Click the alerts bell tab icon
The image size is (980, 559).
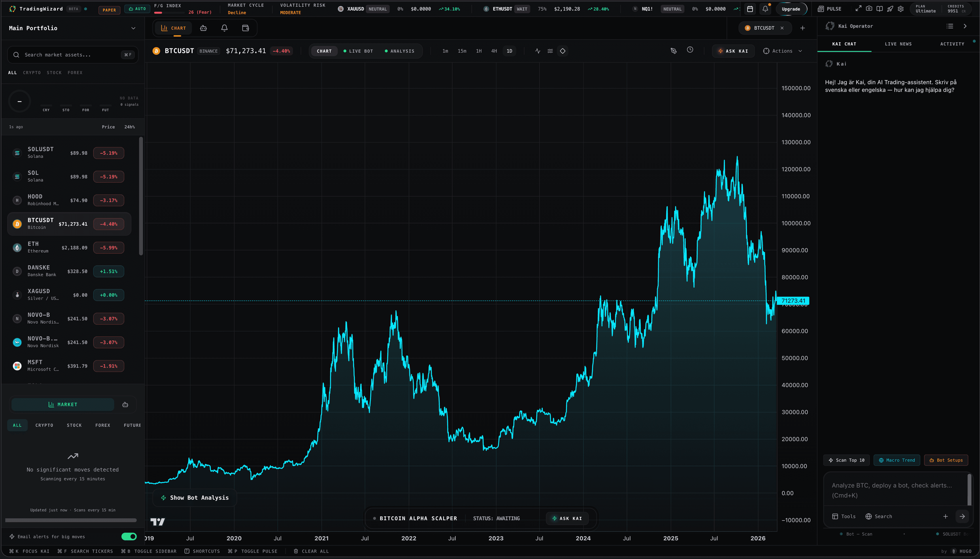point(225,28)
